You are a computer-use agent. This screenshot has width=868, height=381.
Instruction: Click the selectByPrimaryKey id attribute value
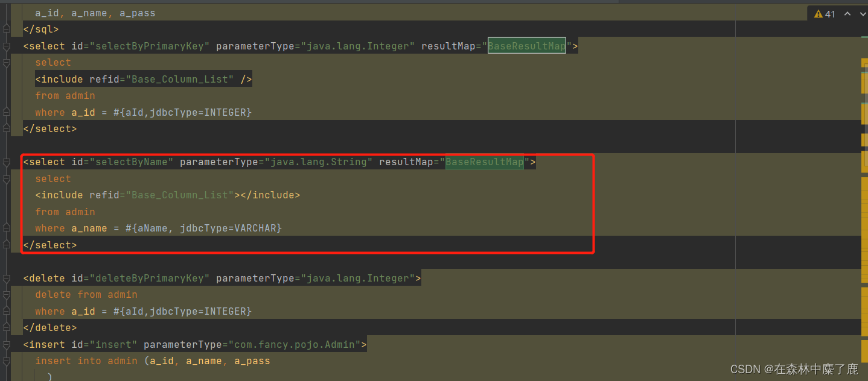[x=150, y=46]
